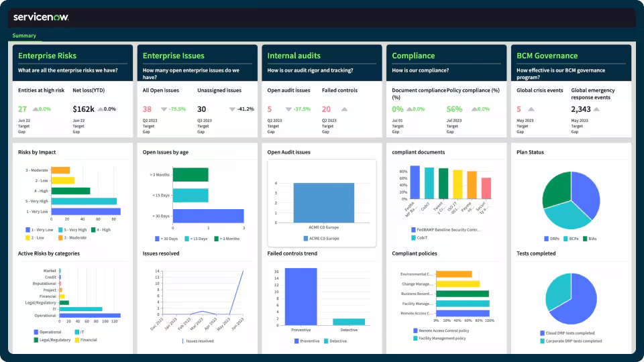Open the Summary tab

tap(24, 36)
